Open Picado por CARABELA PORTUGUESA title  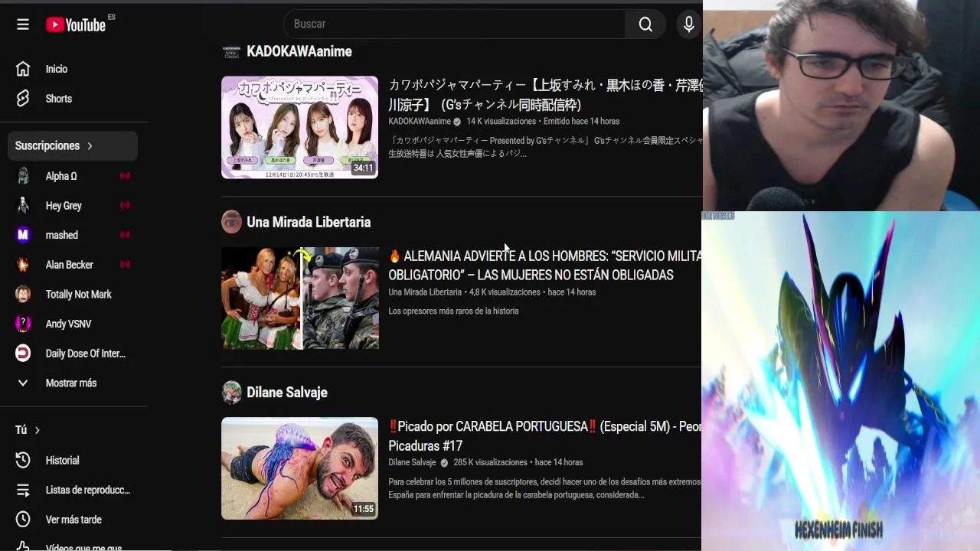[x=545, y=436]
